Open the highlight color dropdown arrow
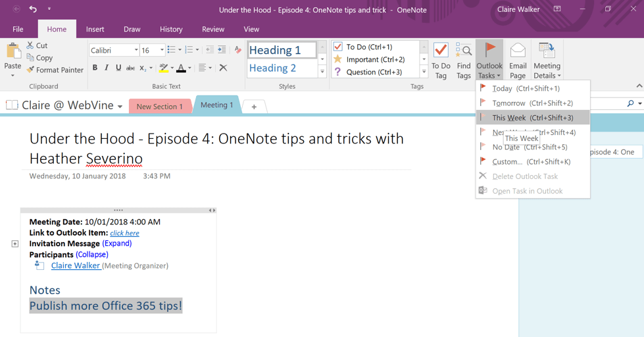The width and height of the screenshot is (644, 337). (x=172, y=68)
